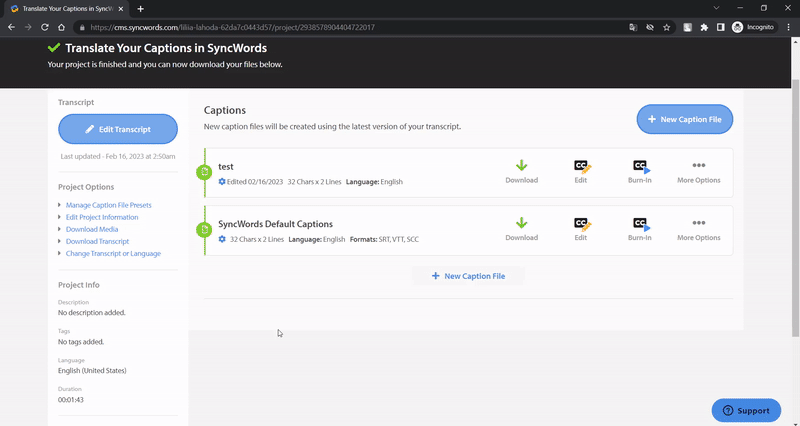Click the 00:01:43 duration value
This screenshot has width=800, height=426.
click(x=71, y=400)
